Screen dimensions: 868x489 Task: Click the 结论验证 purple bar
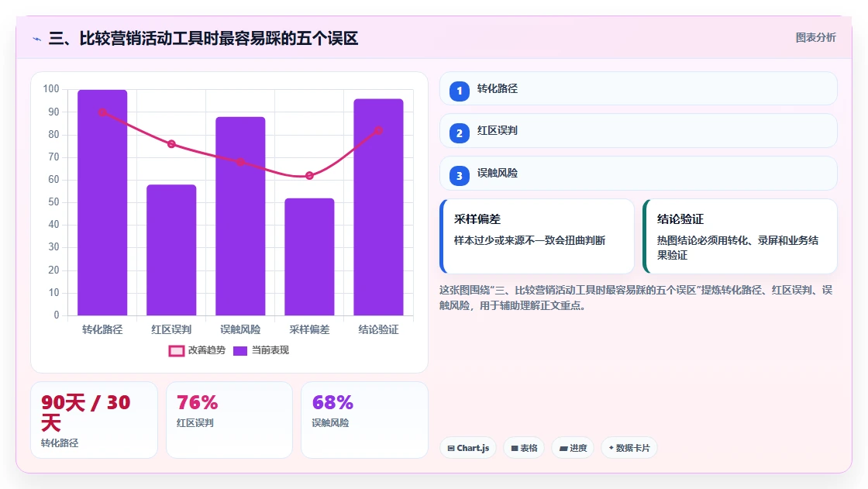click(x=379, y=207)
